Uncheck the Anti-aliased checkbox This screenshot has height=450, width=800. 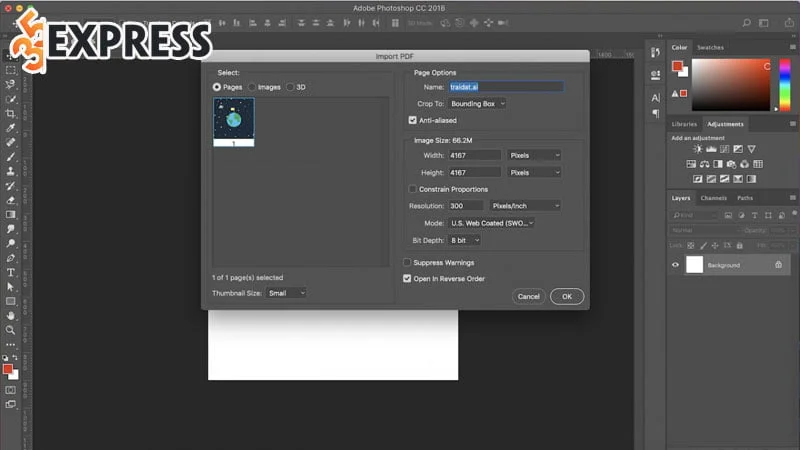pos(412,120)
